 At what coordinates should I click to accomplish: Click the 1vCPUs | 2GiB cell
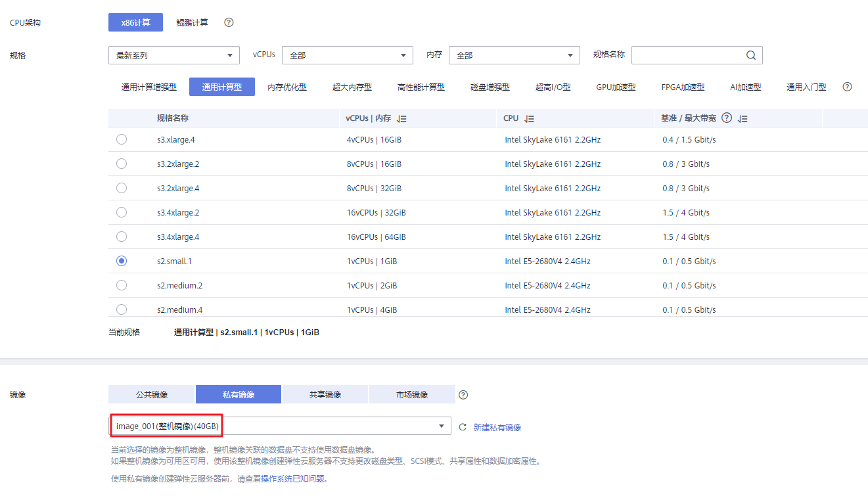(372, 286)
